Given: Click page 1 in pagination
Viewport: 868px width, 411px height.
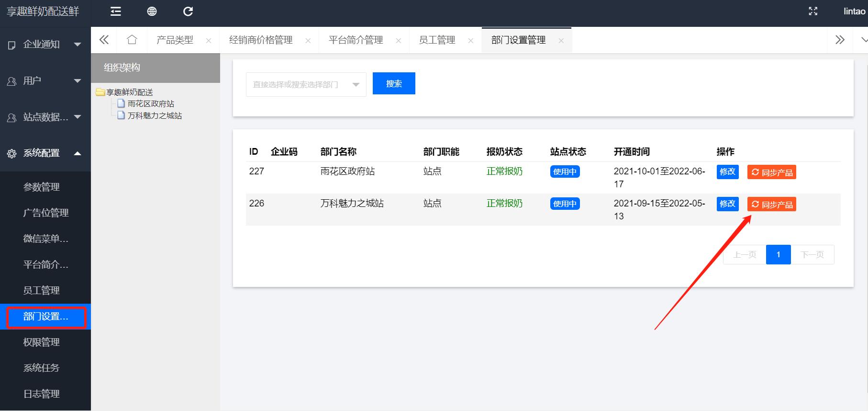Looking at the screenshot, I should click(x=778, y=255).
